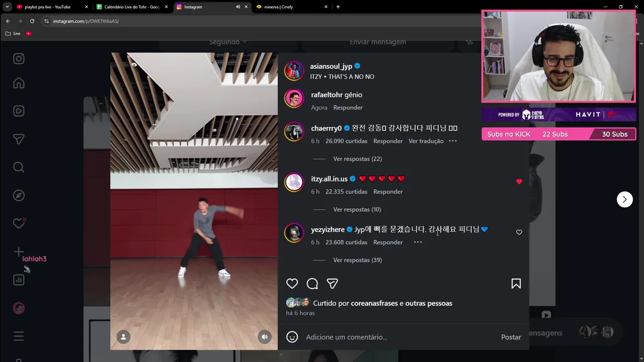The image size is (644, 362).
Task: Click the address bar URL
Action: 86,21
